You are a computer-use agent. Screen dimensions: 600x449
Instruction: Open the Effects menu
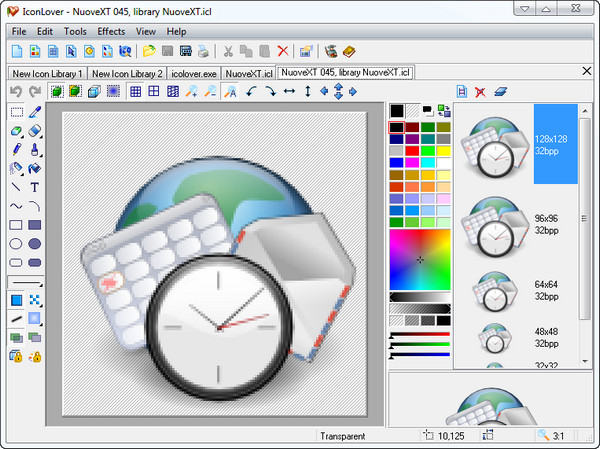[x=111, y=31]
